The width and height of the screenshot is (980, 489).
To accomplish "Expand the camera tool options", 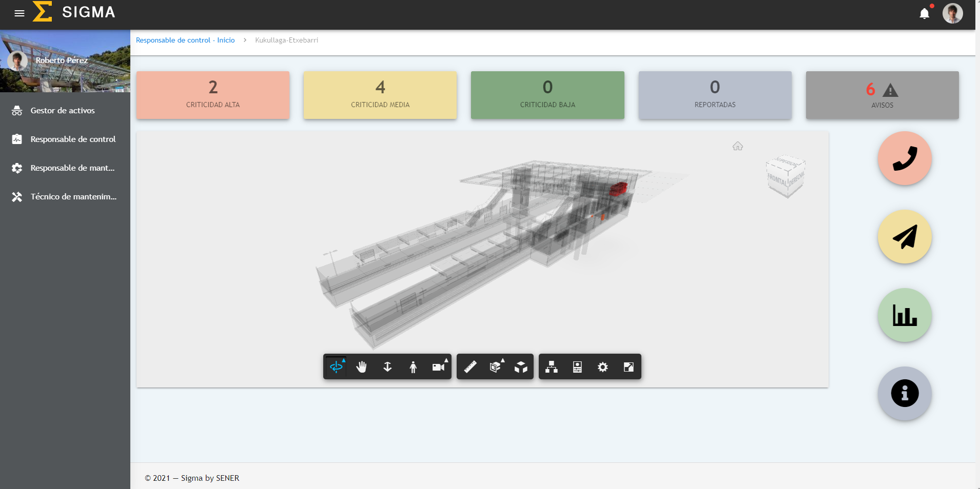I will click(446, 359).
